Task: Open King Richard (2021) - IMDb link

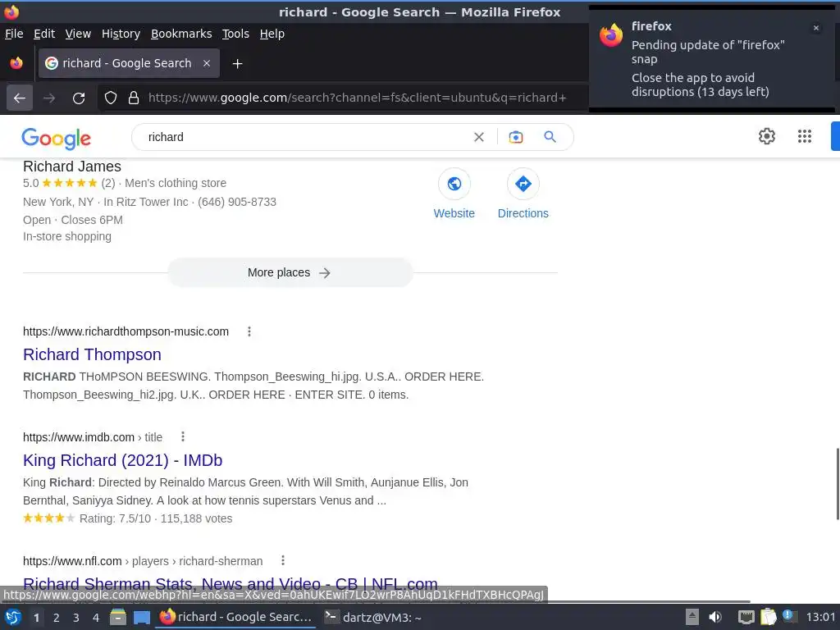Action: (123, 460)
